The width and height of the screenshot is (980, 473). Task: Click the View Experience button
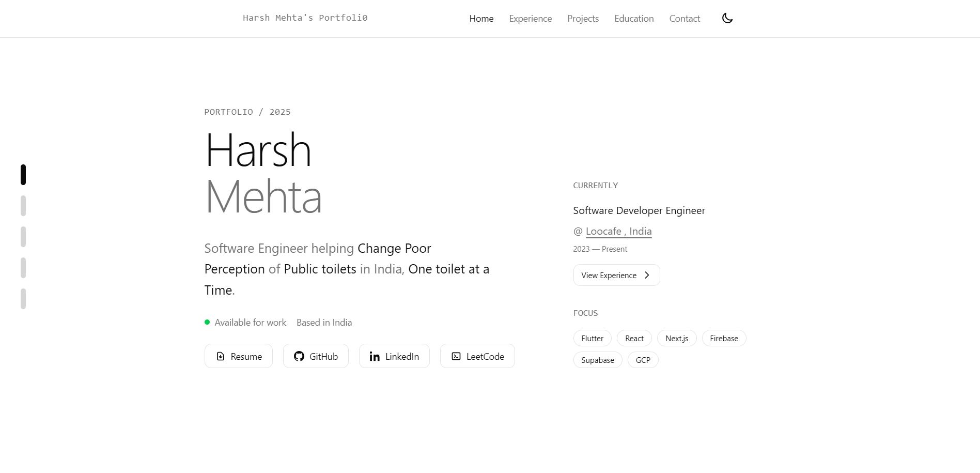[x=616, y=275]
